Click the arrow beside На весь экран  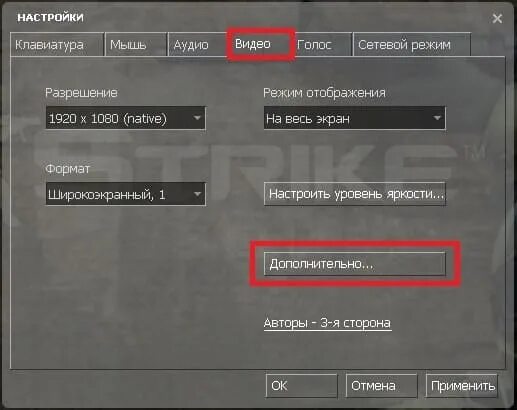click(x=437, y=118)
